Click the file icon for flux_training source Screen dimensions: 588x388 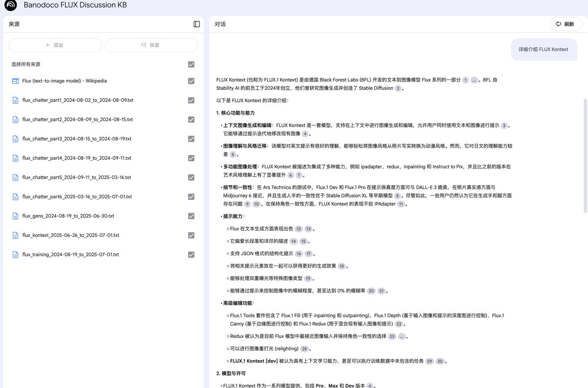click(x=15, y=255)
